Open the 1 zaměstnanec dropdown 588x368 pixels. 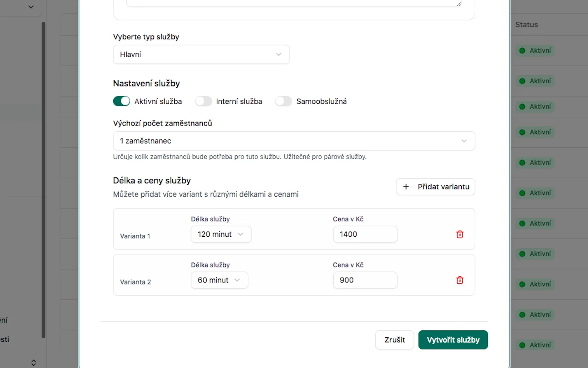(x=294, y=141)
